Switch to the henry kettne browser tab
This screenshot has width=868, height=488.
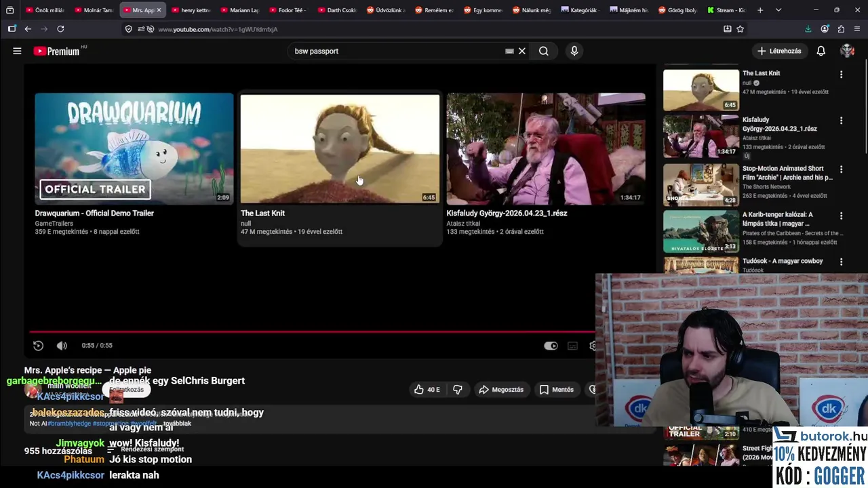click(x=191, y=10)
